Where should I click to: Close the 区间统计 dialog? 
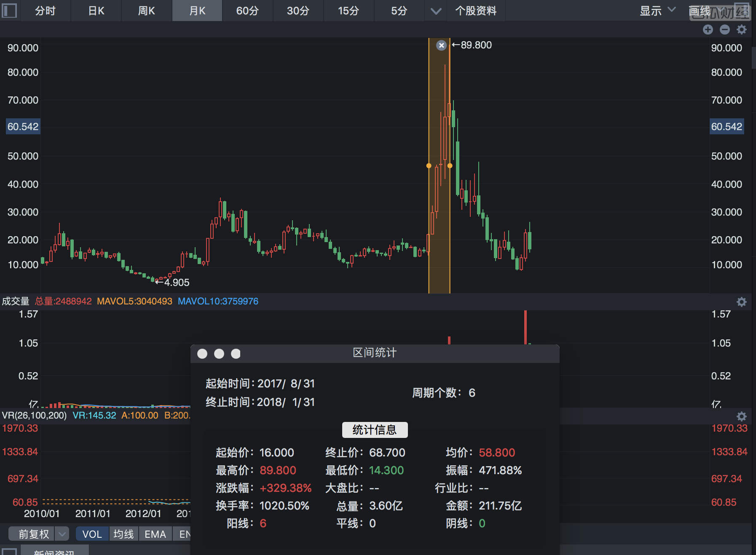pyautogui.click(x=202, y=354)
